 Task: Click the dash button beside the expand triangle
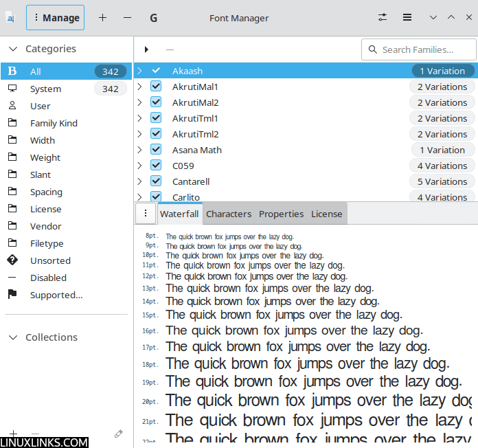tap(170, 49)
